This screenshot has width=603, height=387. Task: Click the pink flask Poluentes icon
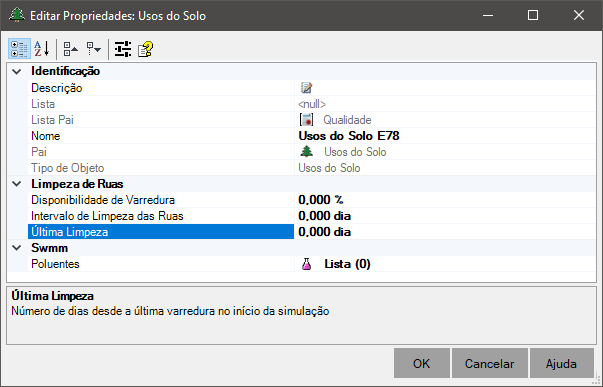click(x=306, y=264)
